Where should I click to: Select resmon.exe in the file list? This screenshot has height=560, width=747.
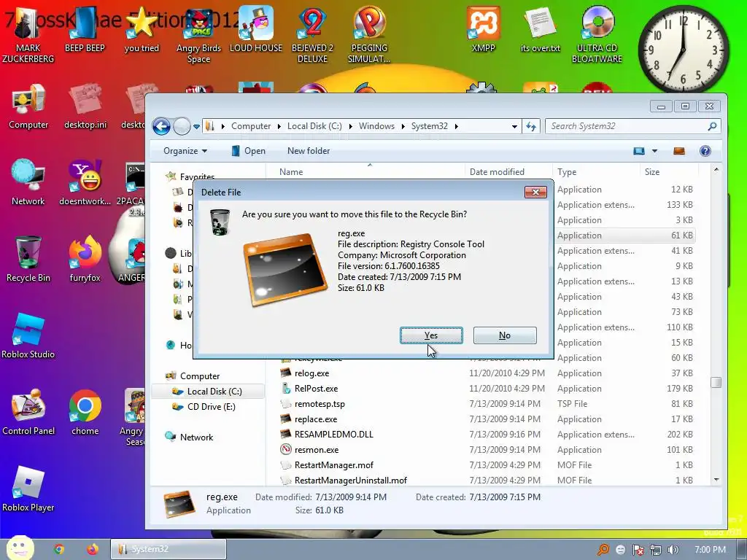click(317, 449)
